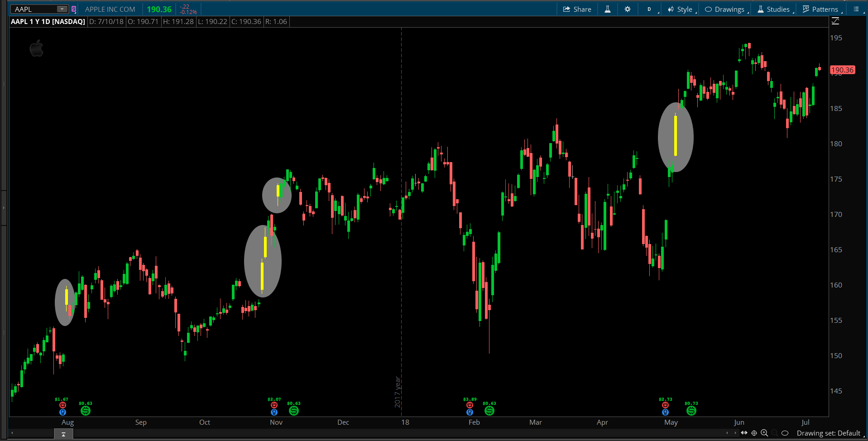This screenshot has height=441, width=868.
Task: Open the AAPL symbol dropdown arrow
Action: (x=62, y=9)
